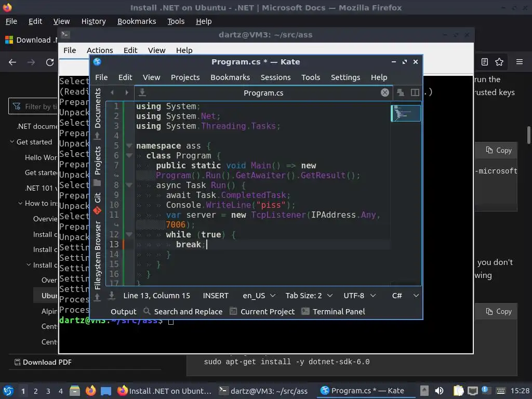
Task: Click Download PDF link
Action: pos(43,362)
